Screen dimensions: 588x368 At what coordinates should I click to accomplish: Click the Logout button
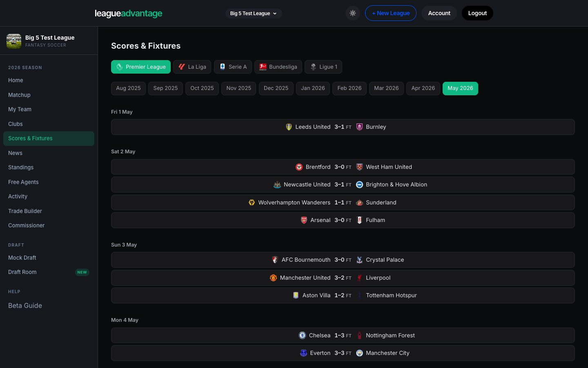[477, 13]
